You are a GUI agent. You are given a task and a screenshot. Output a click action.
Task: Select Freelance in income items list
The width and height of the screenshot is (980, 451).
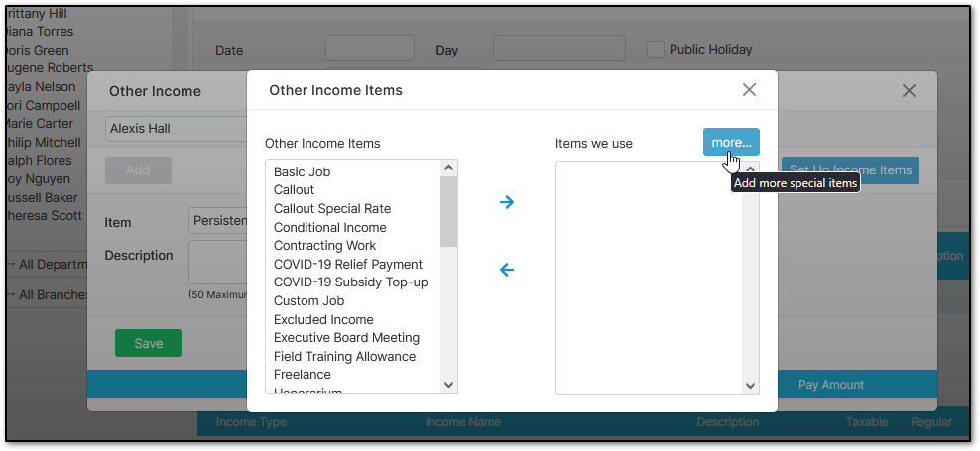point(303,374)
